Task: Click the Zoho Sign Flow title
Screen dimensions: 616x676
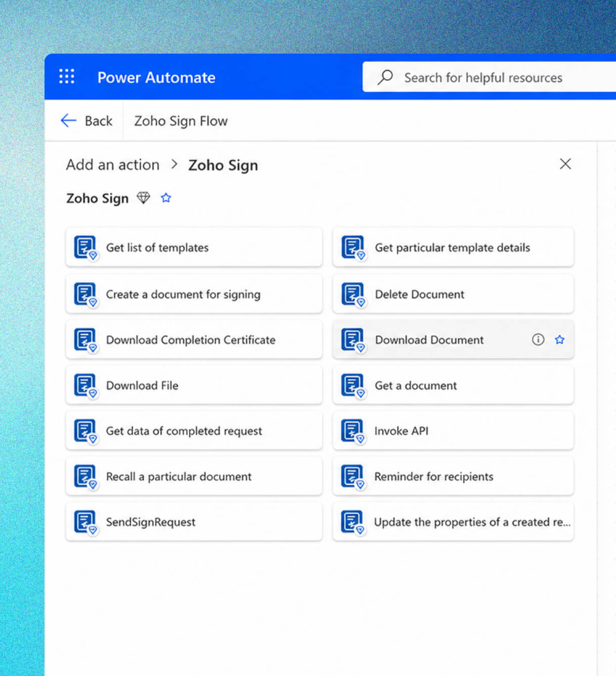Action: pyautogui.click(x=181, y=121)
